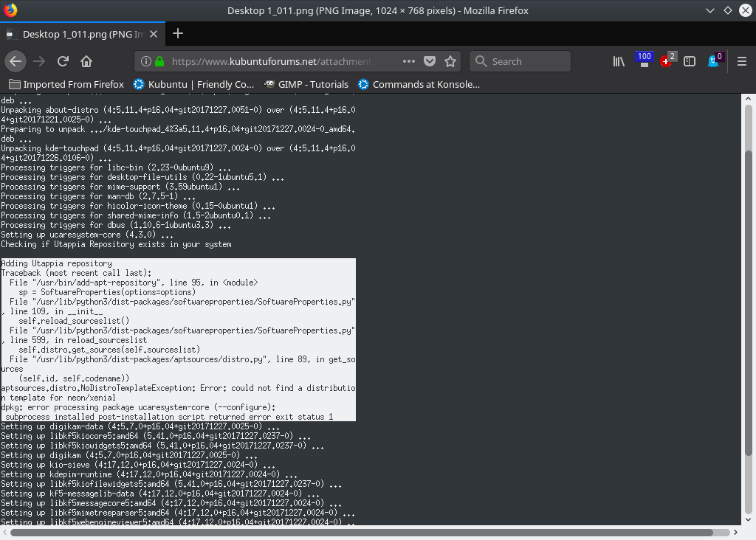The image size is (756, 540).
Task: Show site information via the info icon
Action: pos(146,61)
